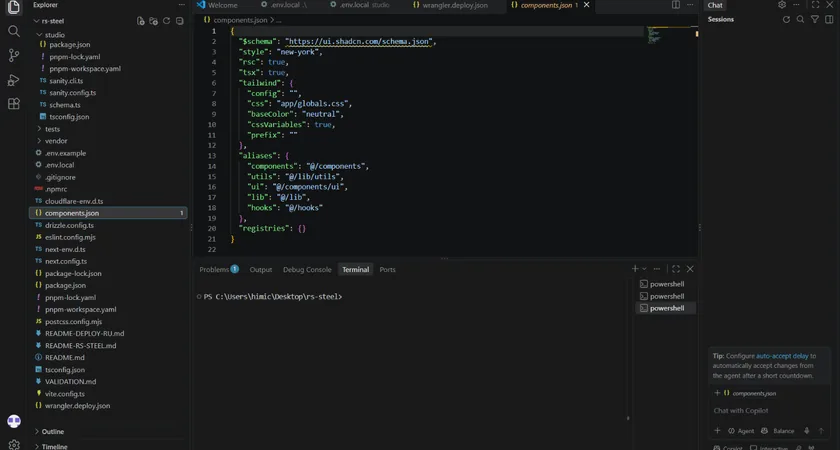Open the Balance model picker
This screenshot has width=840, height=450.
778,431
